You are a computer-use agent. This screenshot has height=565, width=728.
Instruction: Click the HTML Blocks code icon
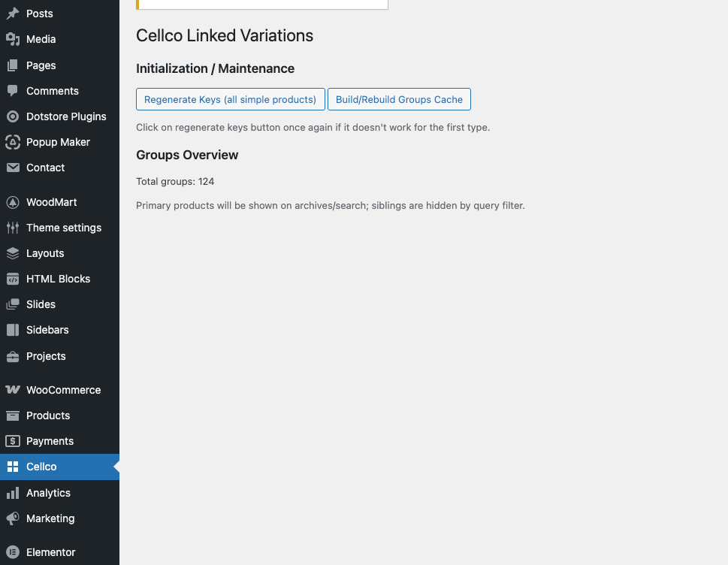click(13, 279)
